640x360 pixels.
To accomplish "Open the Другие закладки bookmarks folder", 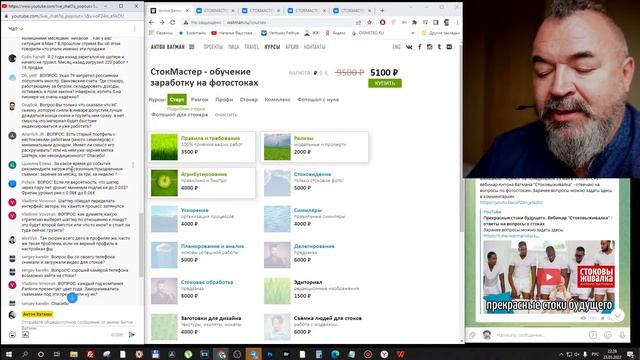I will [x=441, y=33].
